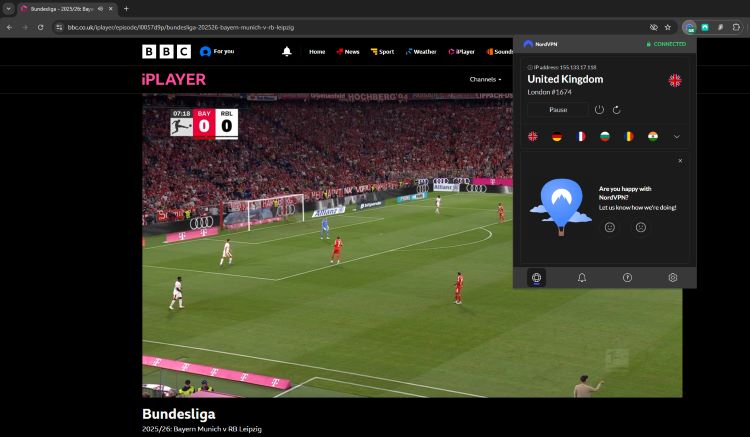Connect to Bulgaria via its flag
This screenshot has height=437, width=750.
(605, 136)
